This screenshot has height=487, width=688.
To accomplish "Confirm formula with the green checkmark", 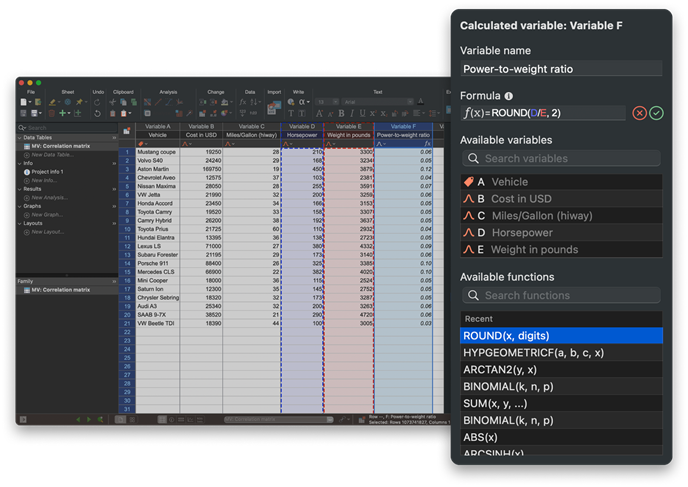I will coord(656,113).
